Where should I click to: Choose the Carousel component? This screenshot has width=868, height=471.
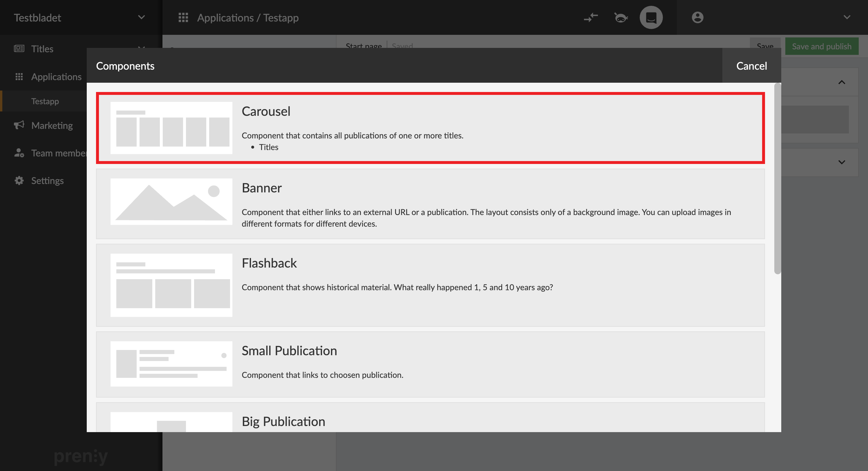tap(430, 128)
